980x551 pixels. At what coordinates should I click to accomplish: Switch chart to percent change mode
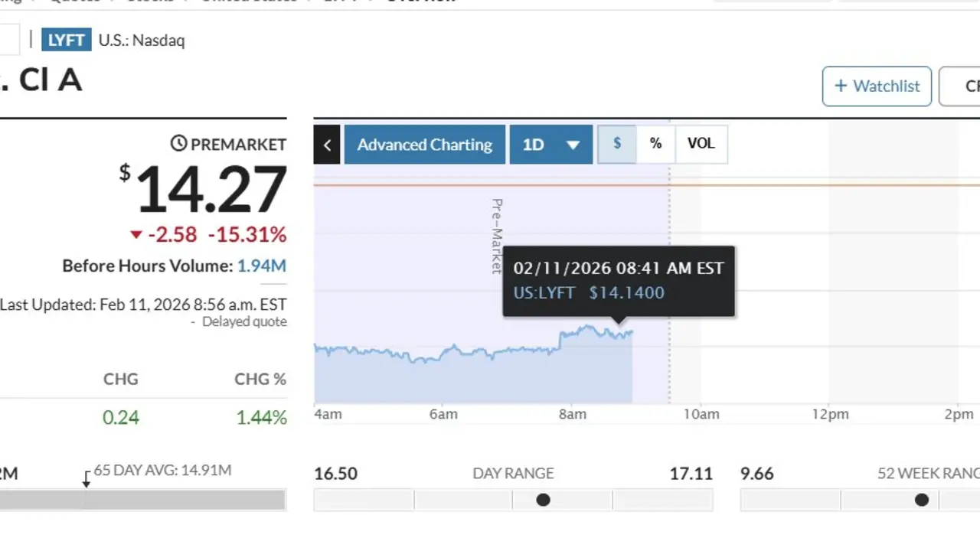[655, 144]
